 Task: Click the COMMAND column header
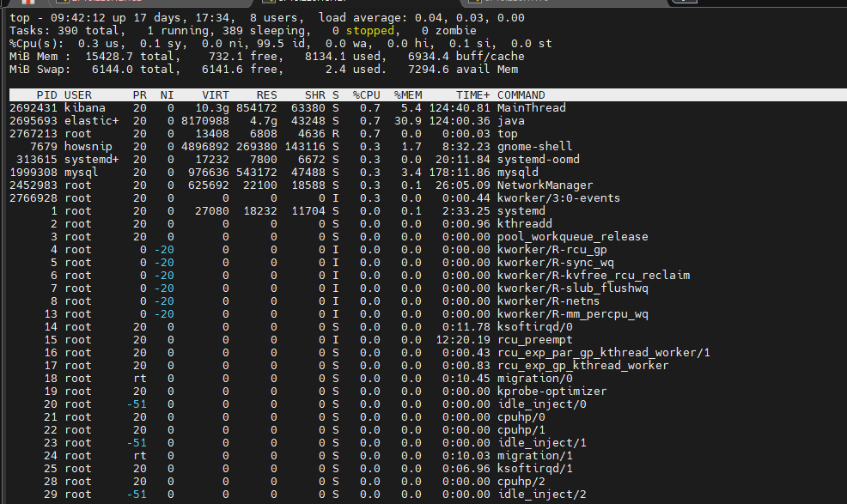click(x=521, y=95)
